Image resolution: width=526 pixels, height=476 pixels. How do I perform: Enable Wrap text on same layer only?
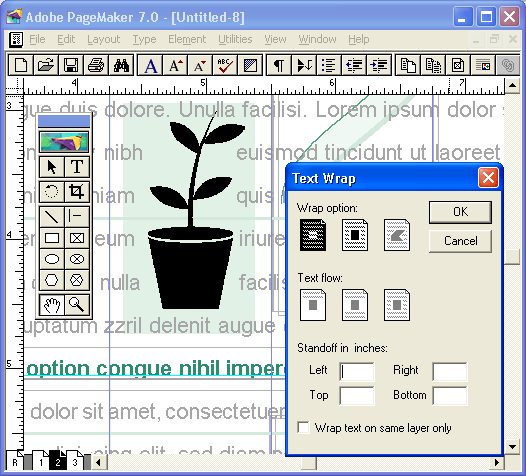tap(304, 428)
